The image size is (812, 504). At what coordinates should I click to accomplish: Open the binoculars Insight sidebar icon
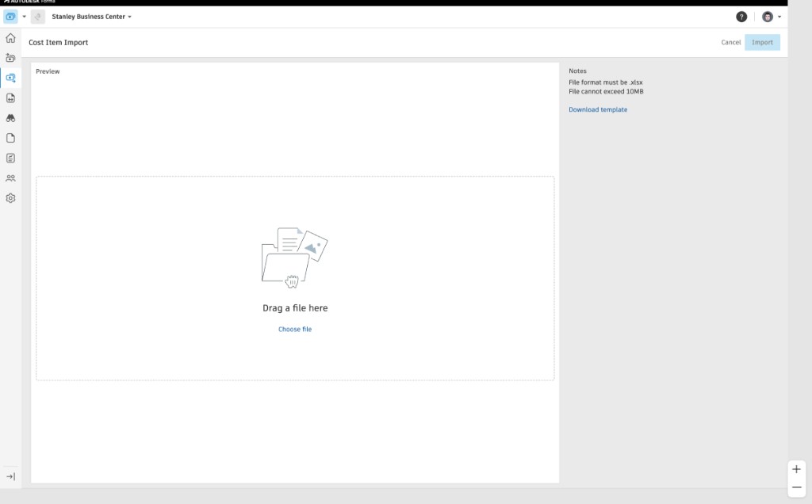pyautogui.click(x=10, y=118)
